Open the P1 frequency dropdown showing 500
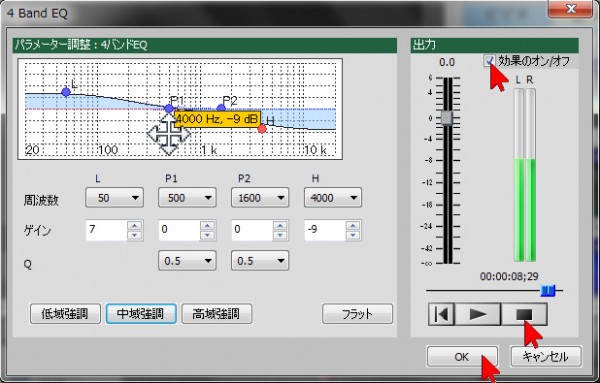Viewport: 600px width, 383px height. [x=187, y=198]
